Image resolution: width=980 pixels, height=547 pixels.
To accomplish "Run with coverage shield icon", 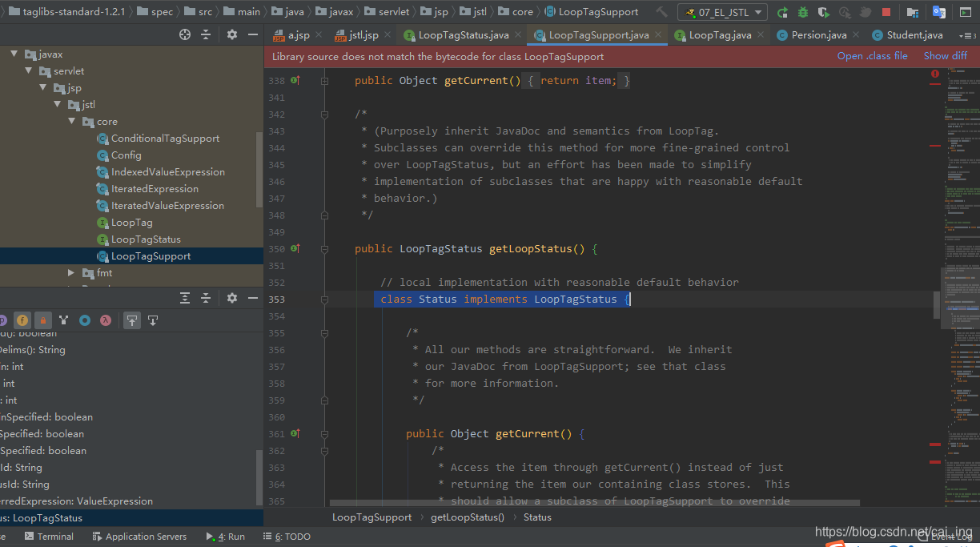I will 824,12.
